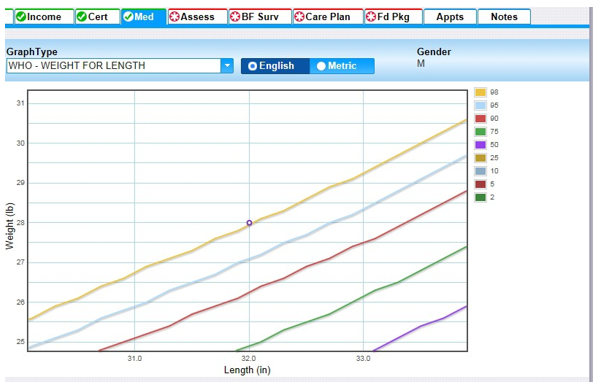Click the 98th percentile legend swatch
The height and width of the screenshot is (383, 601).
pyautogui.click(x=480, y=92)
